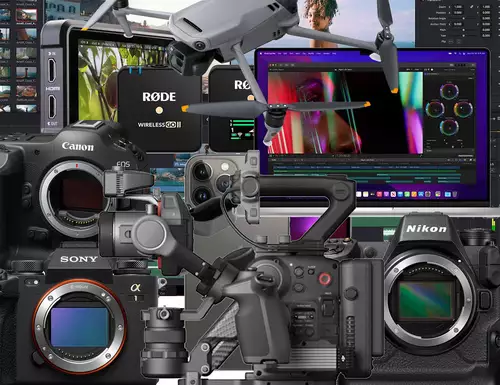500x385 pixels.
Task: Click the Canon logo on camera body
Action: [78, 146]
